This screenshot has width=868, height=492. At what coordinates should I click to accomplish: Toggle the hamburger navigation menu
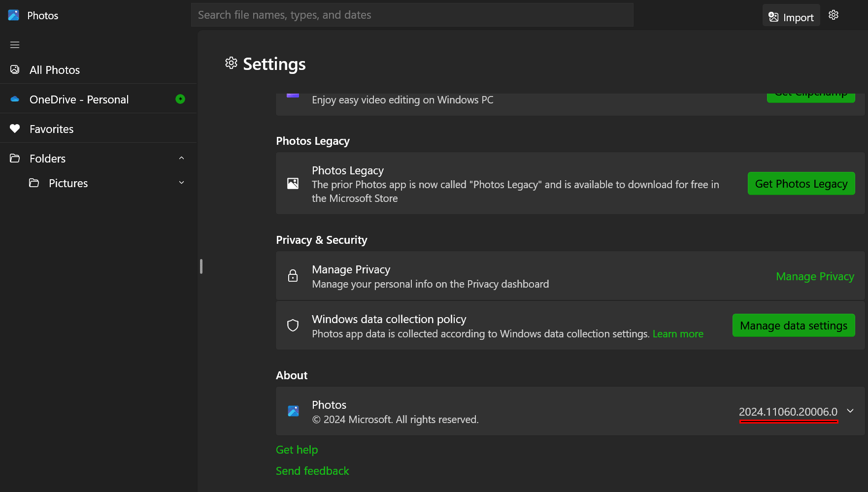15,45
